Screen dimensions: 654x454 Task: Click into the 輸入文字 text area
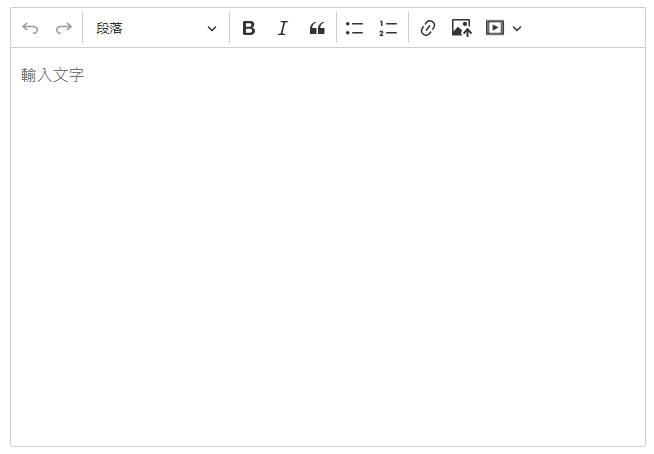(328, 247)
